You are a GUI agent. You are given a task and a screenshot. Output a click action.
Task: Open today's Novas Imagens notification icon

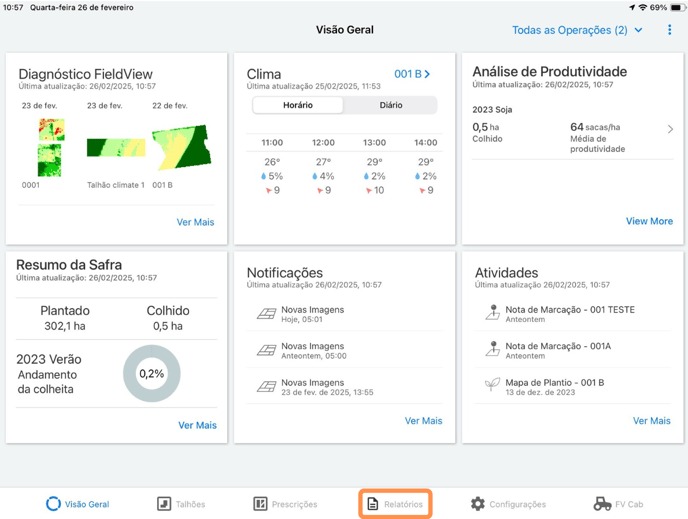(x=265, y=313)
